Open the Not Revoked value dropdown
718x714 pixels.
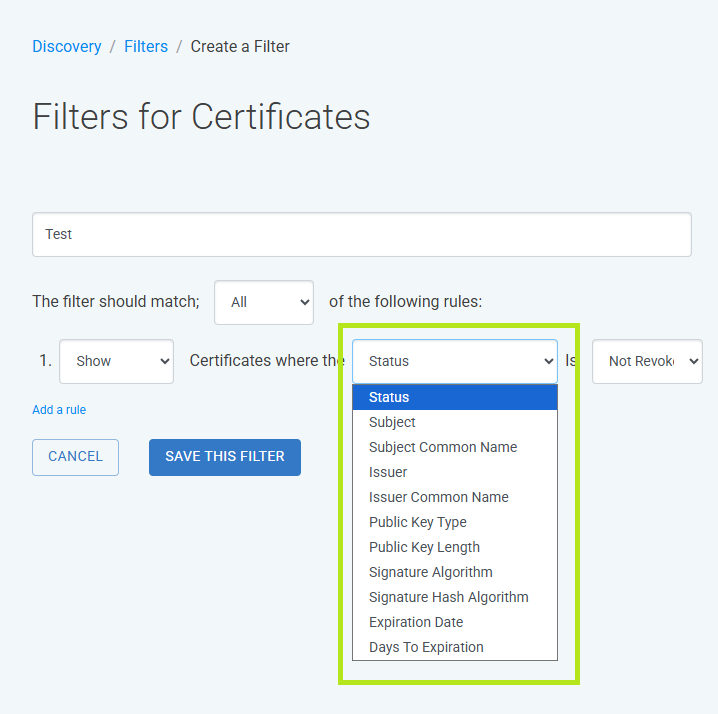(x=647, y=361)
